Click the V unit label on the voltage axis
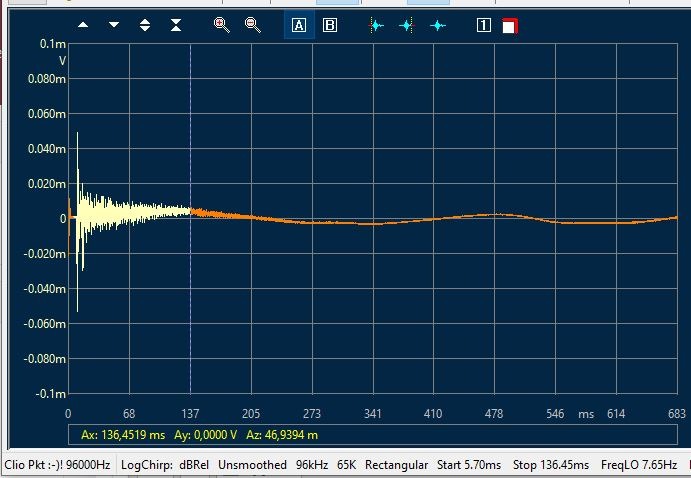The width and height of the screenshot is (691, 478). [x=63, y=61]
